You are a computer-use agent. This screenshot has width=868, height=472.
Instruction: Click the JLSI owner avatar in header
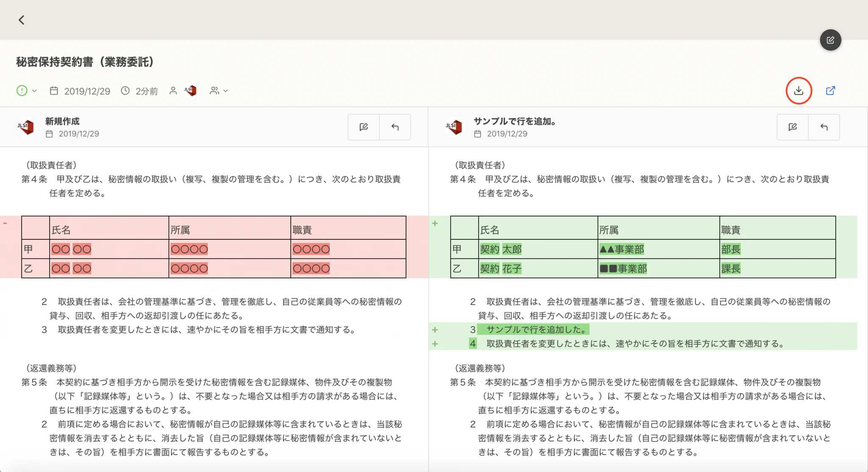click(x=191, y=90)
